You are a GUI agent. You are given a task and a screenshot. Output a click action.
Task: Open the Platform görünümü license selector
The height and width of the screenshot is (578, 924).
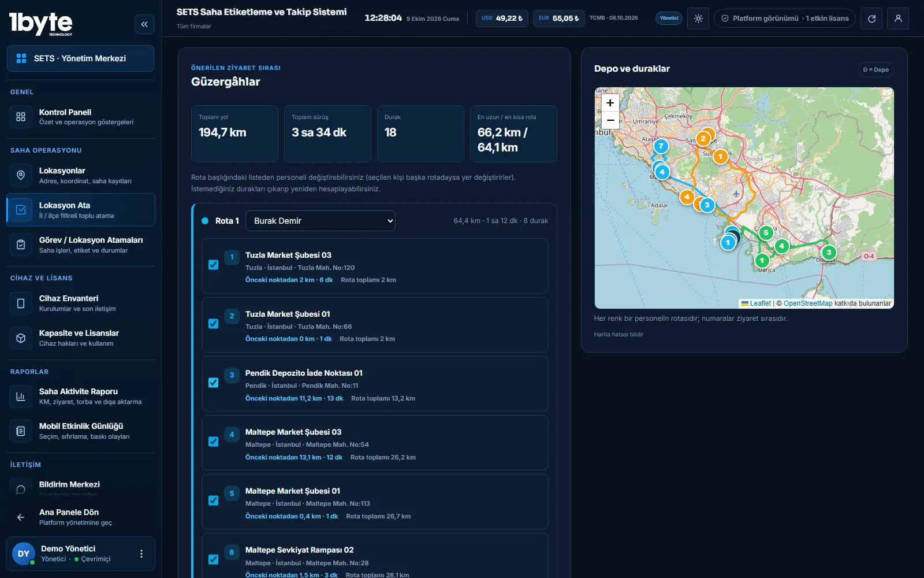(785, 18)
